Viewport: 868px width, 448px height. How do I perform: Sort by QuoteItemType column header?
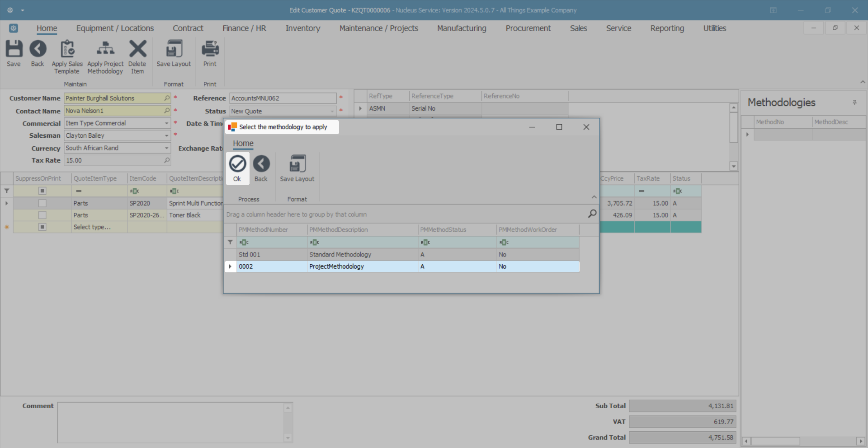tap(99, 178)
